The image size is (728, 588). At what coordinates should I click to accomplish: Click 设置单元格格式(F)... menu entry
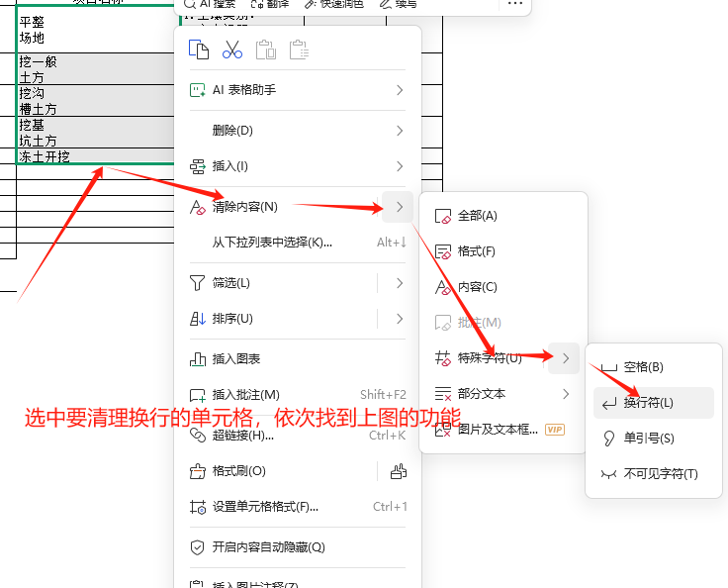(x=264, y=507)
